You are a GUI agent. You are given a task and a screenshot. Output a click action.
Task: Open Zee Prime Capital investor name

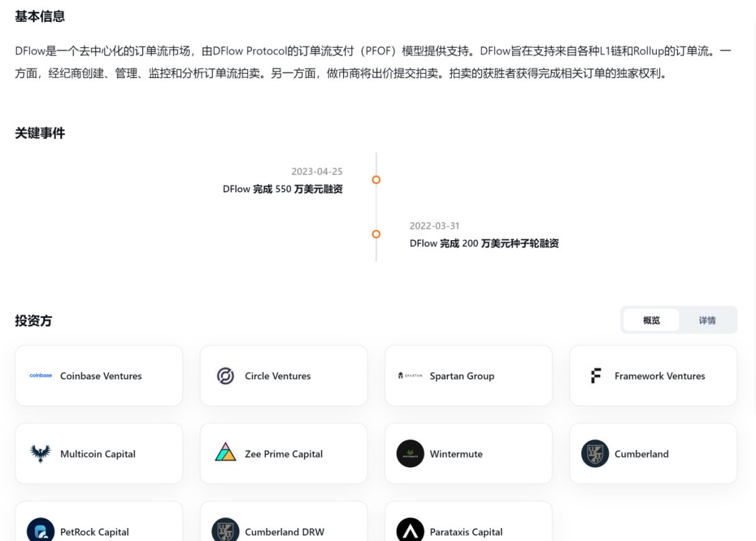tap(284, 454)
